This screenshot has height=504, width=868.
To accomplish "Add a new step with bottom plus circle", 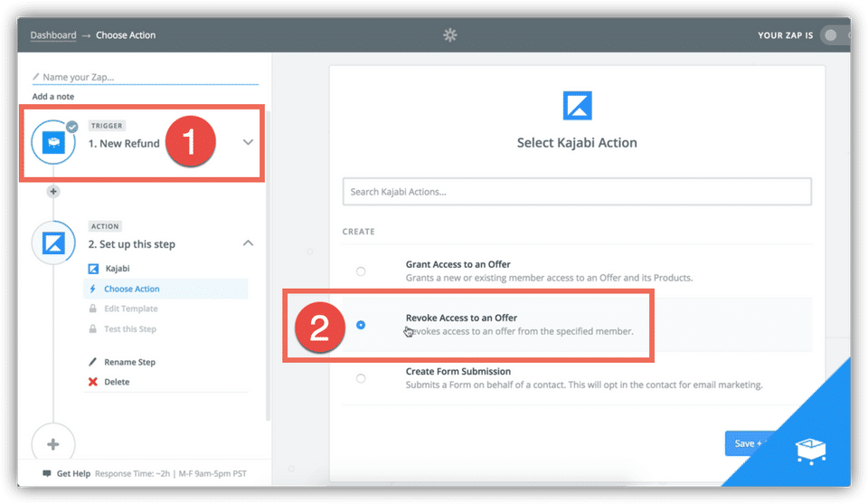I will pyautogui.click(x=53, y=444).
